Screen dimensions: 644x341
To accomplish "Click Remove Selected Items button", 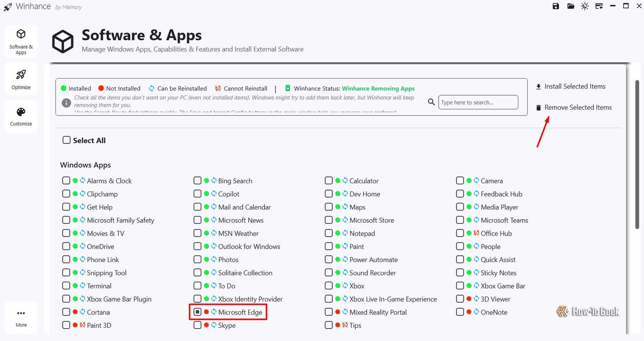I will click(x=574, y=107).
